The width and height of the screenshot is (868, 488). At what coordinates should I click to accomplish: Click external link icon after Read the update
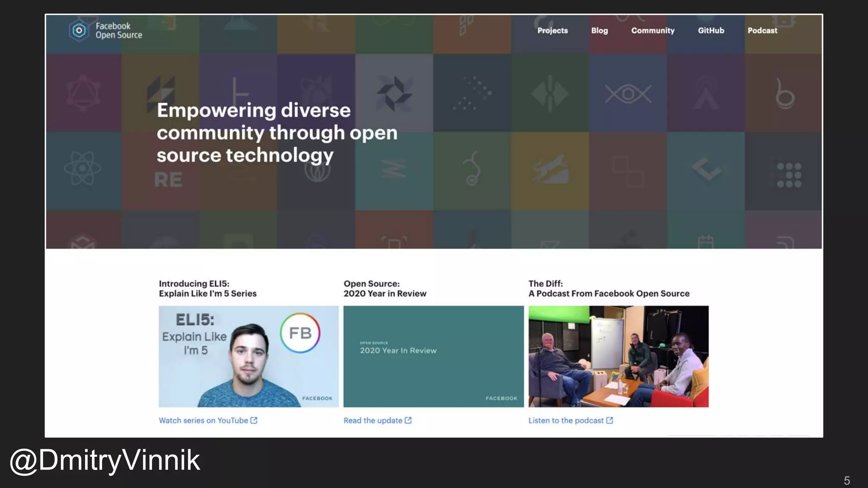(408, 420)
